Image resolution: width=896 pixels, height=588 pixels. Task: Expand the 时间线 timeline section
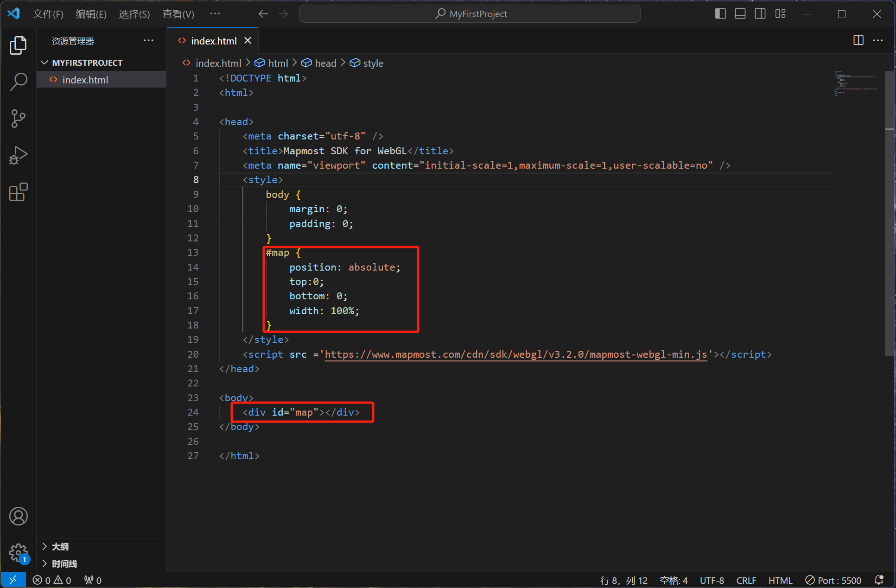[x=101, y=564]
